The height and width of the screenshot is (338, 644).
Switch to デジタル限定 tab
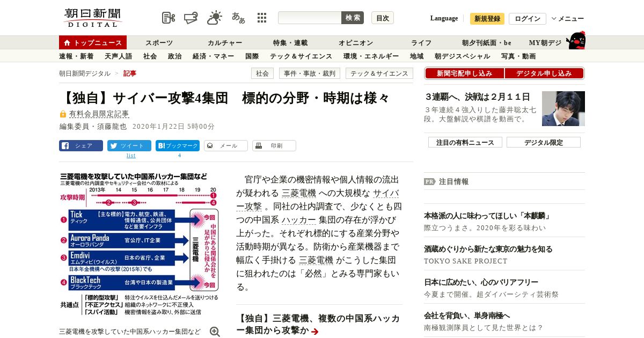[x=544, y=142]
